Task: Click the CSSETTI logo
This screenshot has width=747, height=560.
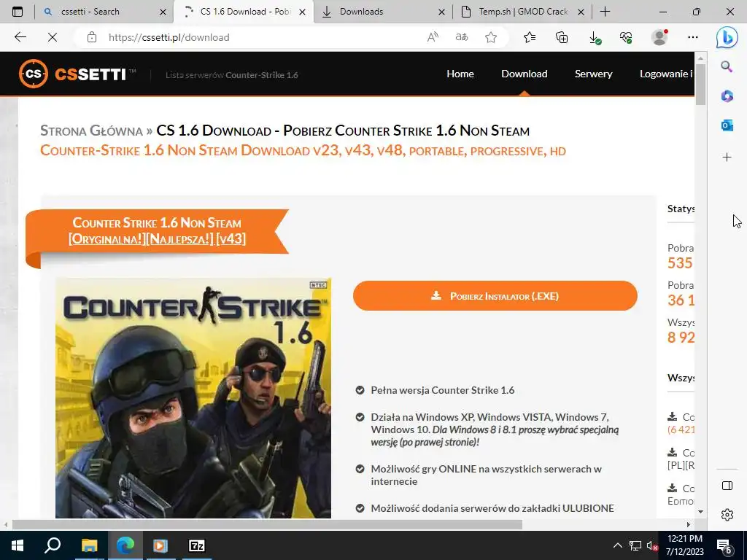Action: click(x=77, y=74)
